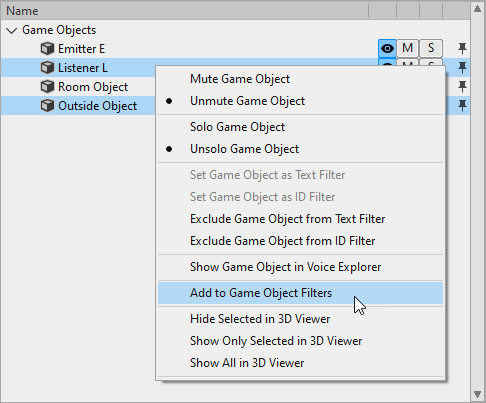
Task: Click the Listener L cube icon
Action: (47, 68)
